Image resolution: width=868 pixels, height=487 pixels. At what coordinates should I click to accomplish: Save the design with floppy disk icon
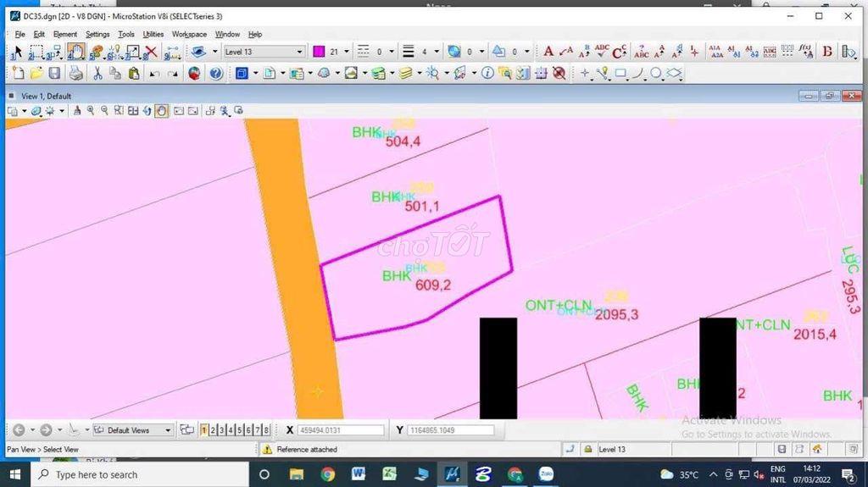54,73
